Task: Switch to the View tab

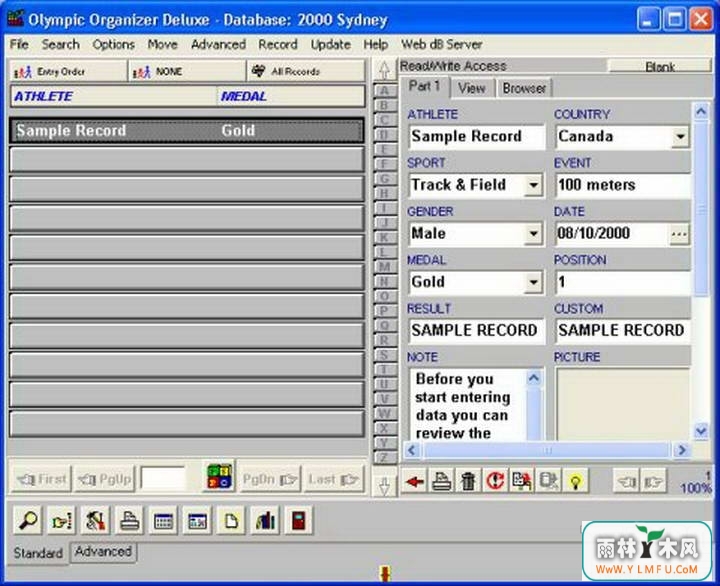Action: [472, 88]
